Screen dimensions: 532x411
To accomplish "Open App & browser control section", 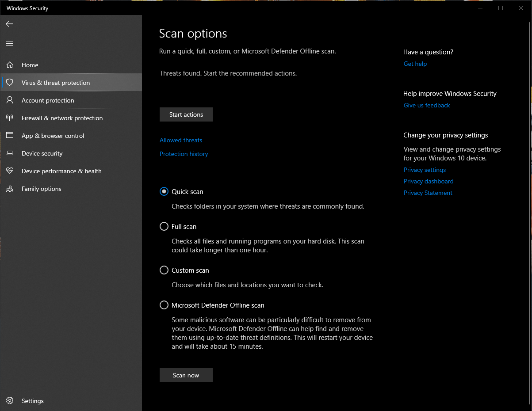I will [71, 136].
